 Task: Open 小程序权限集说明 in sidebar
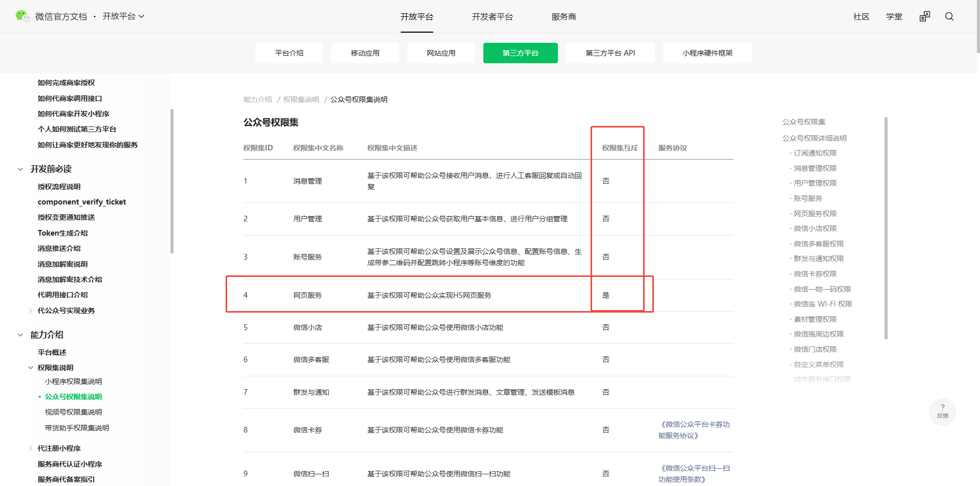[73, 381]
